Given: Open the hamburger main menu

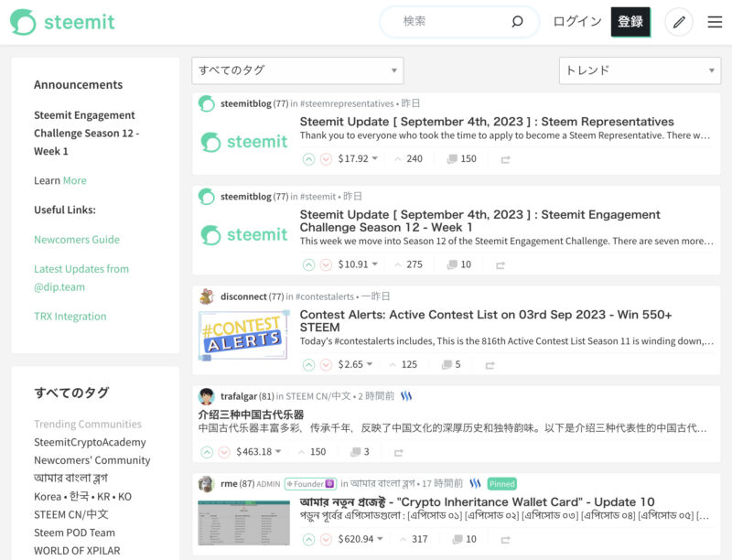Looking at the screenshot, I should (x=715, y=22).
